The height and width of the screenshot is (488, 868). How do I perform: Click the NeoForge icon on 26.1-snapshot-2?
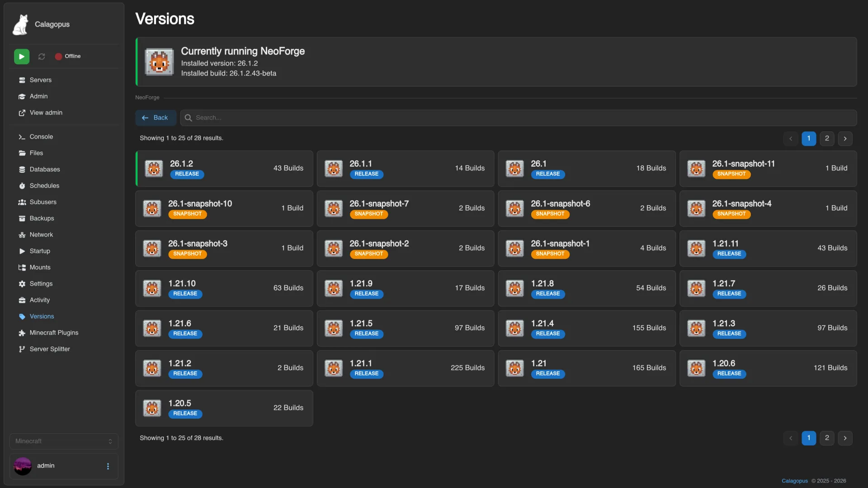coord(334,249)
